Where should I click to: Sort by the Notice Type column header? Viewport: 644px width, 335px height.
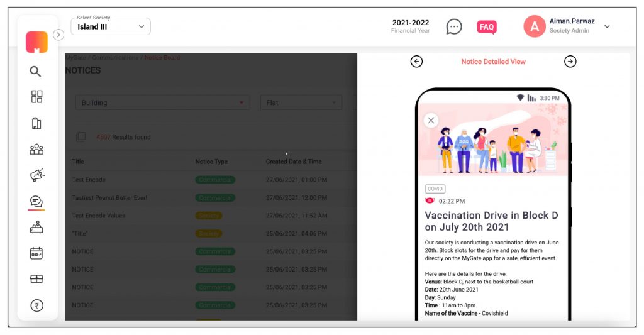pos(211,162)
